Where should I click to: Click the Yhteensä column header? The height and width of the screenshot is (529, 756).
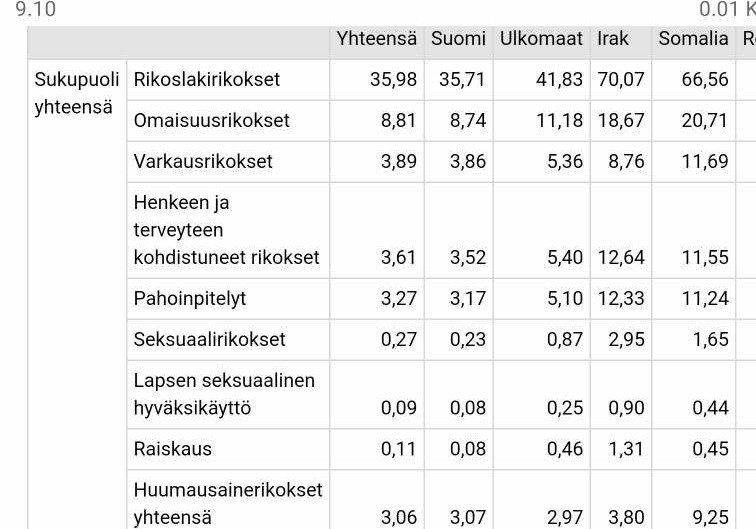click(x=377, y=39)
